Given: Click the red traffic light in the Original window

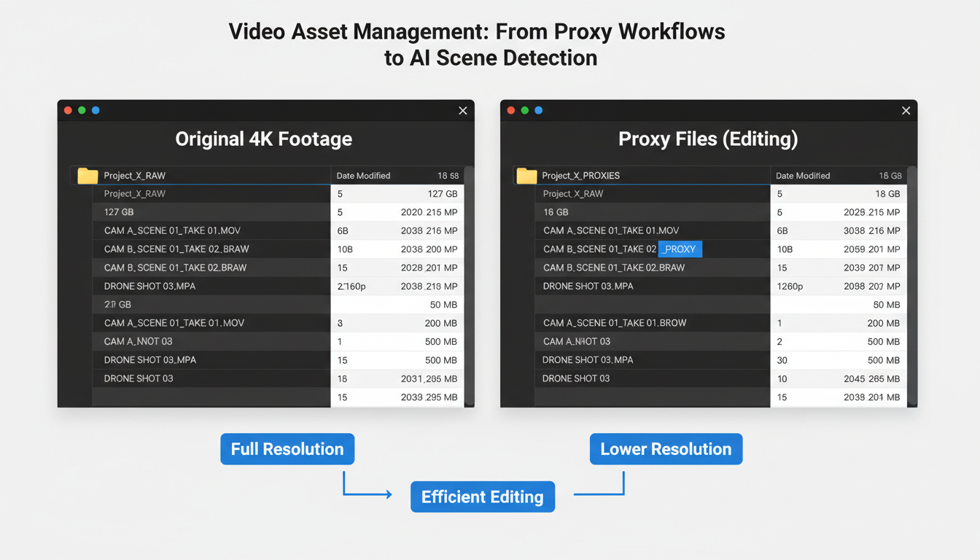Looking at the screenshot, I should tap(68, 110).
